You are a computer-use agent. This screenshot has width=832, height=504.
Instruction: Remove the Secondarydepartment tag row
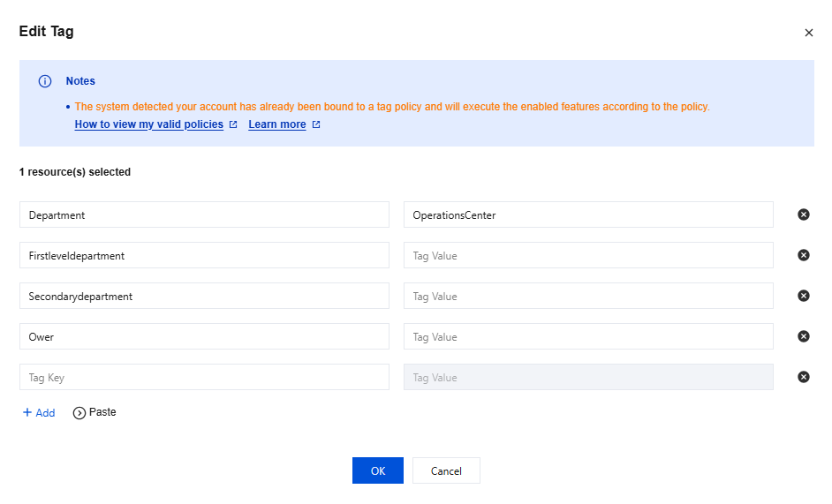click(x=804, y=296)
